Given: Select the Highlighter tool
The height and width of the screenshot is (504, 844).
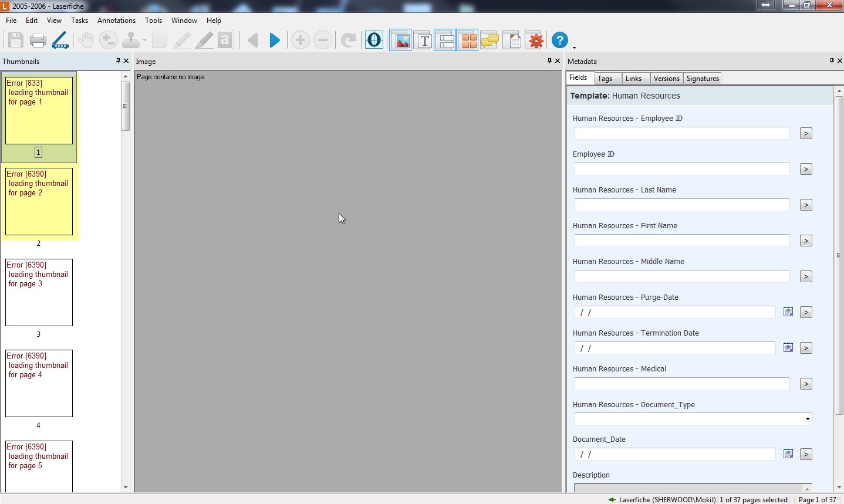Looking at the screenshot, I should point(182,40).
